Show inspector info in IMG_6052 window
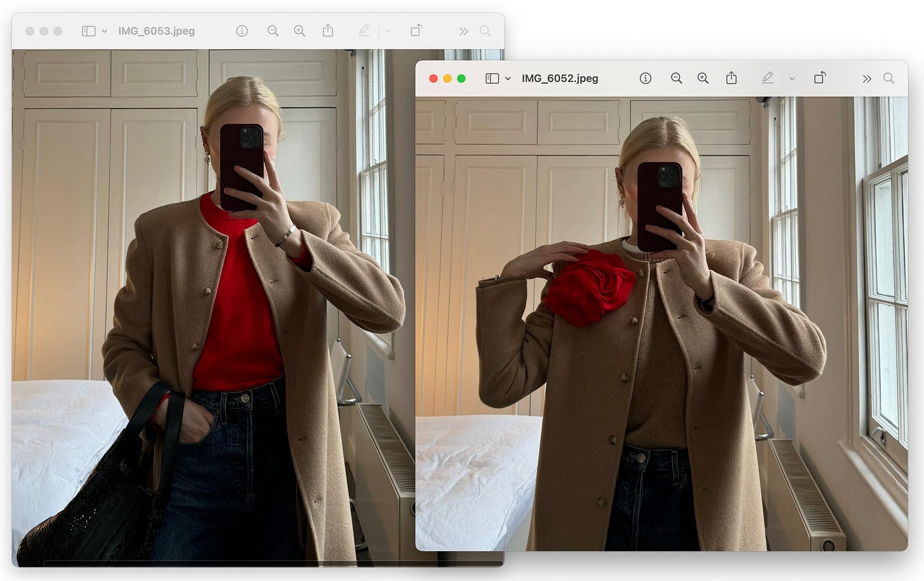Viewport: 924px width, 581px height. coord(645,78)
